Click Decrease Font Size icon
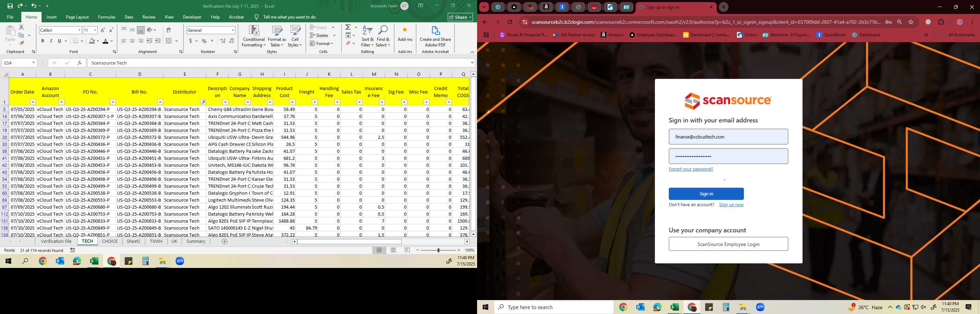The height and width of the screenshot is (314, 980). pos(111,30)
